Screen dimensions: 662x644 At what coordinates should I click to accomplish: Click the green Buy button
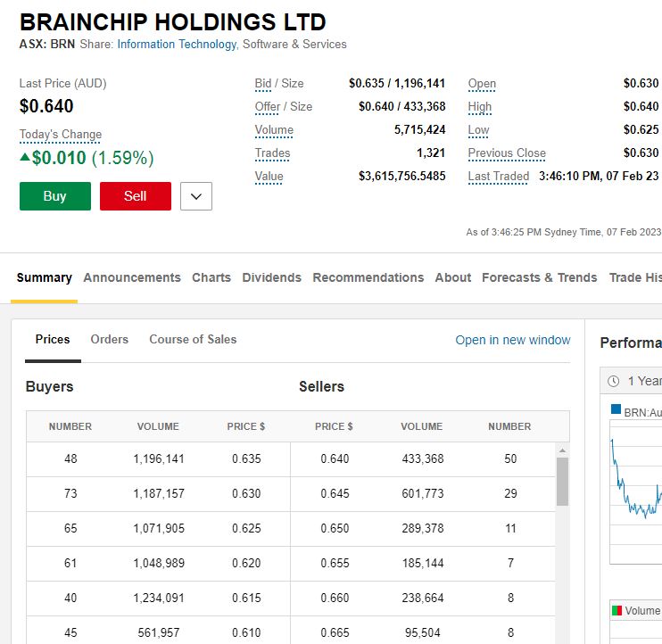[55, 196]
